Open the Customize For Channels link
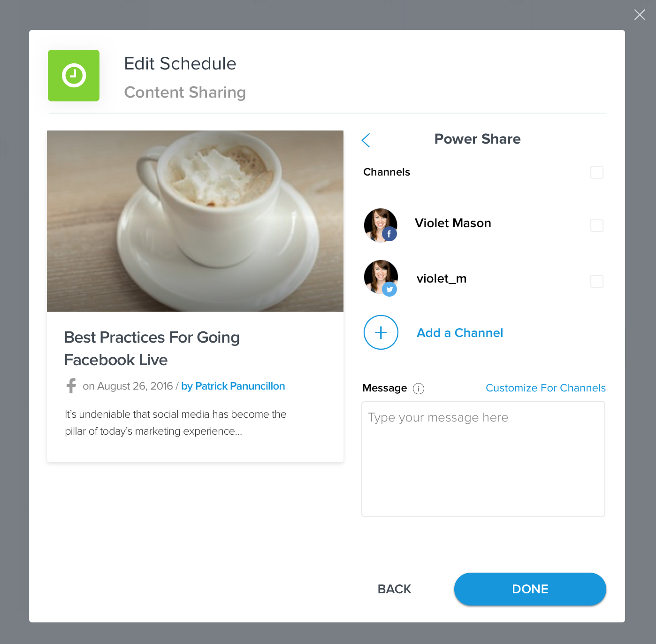The width and height of the screenshot is (656, 644). (546, 388)
